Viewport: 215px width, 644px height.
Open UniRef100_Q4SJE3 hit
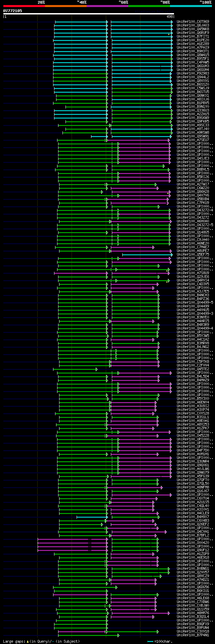(x=193, y=158)
